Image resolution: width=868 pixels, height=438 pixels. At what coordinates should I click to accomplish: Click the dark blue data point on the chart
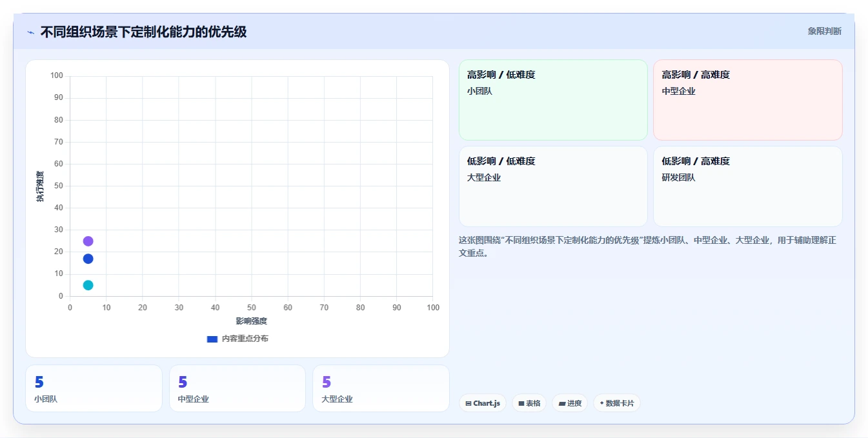88,259
